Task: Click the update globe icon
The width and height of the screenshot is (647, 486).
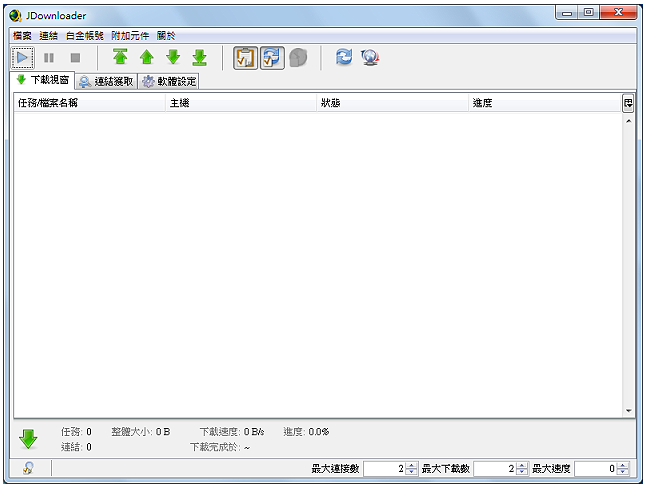Action: pyautogui.click(x=370, y=57)
